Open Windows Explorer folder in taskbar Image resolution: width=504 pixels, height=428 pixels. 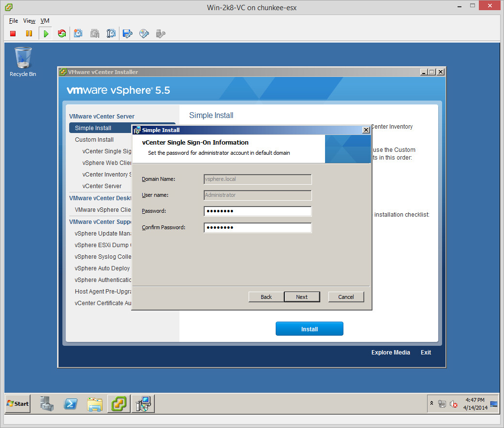(x=95, y=404)
